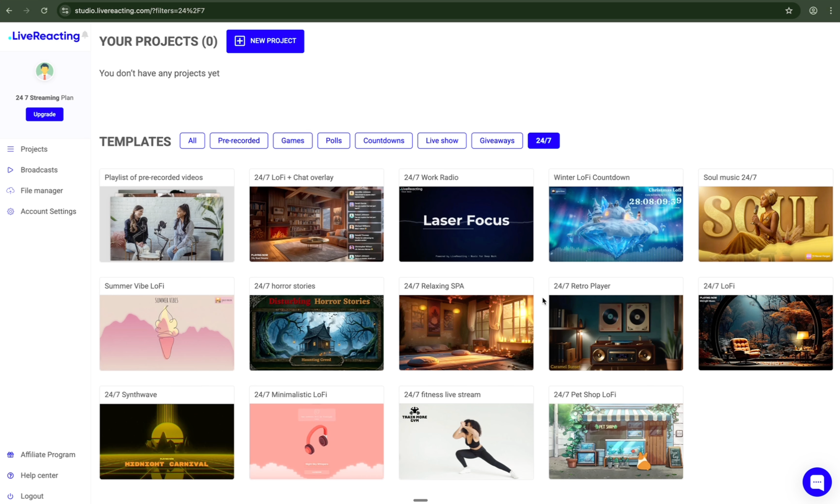Viewport: 840px width, 504px height.
Task: Create a New Project
Action: (x=265, y=41)
